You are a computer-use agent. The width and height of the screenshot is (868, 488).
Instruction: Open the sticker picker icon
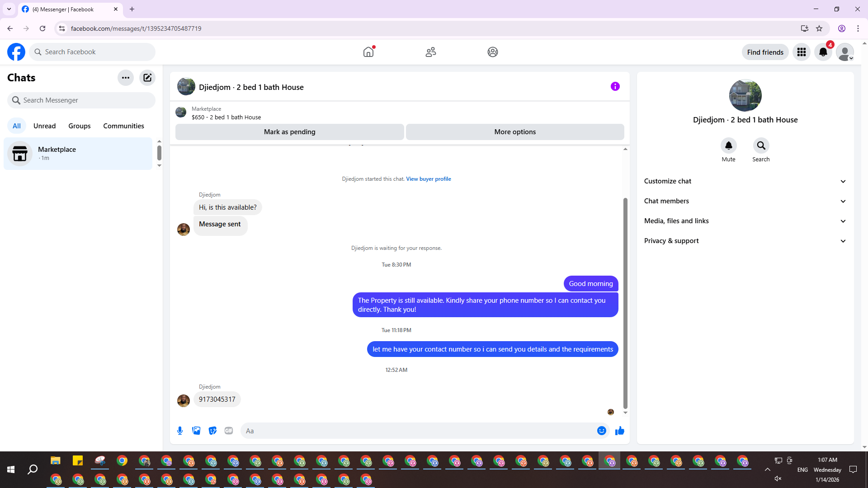point(212,431)
